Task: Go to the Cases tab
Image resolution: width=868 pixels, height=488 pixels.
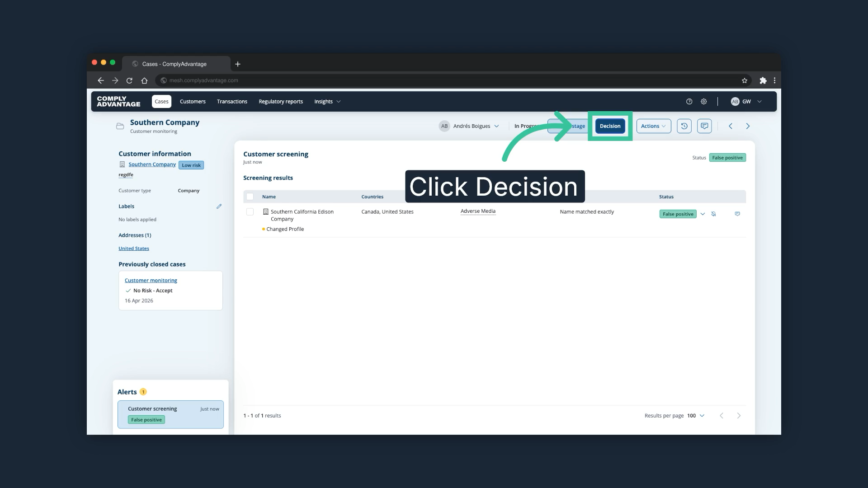Action: pyautogui.click(x=161, y=102)
